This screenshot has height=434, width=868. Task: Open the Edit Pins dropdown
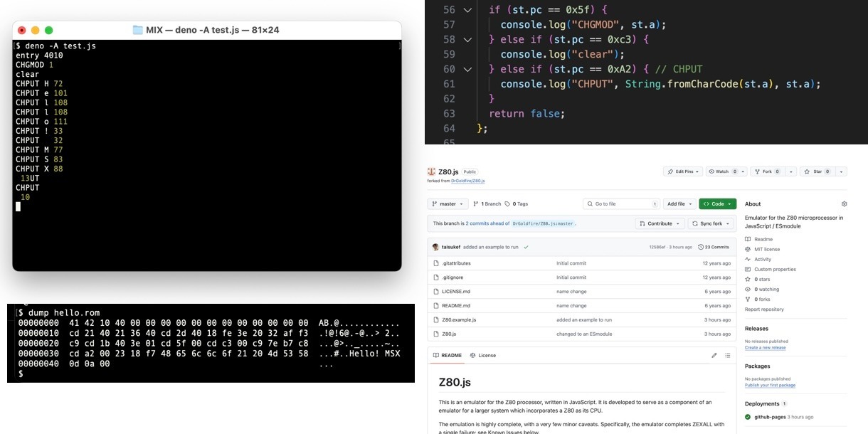pos(683,171)
